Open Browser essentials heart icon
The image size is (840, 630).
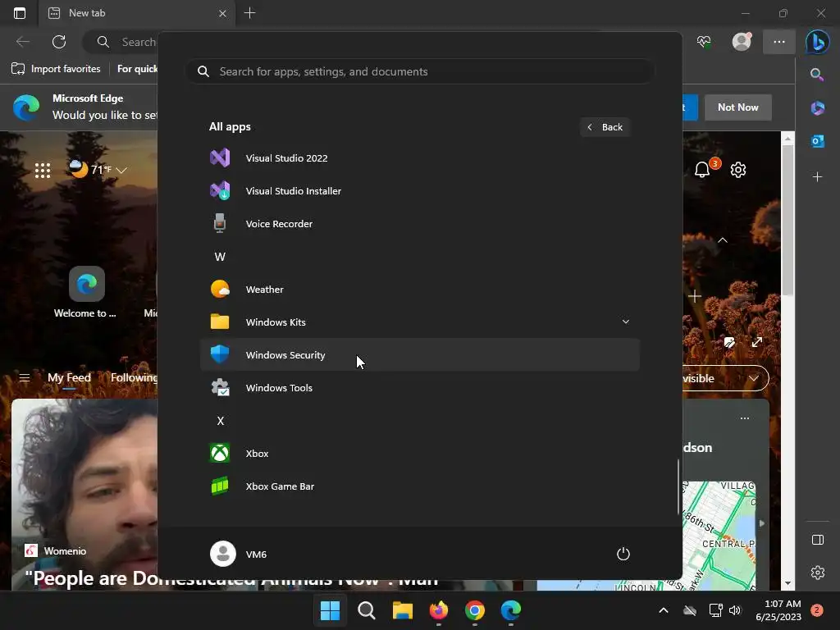pos(704,42)
